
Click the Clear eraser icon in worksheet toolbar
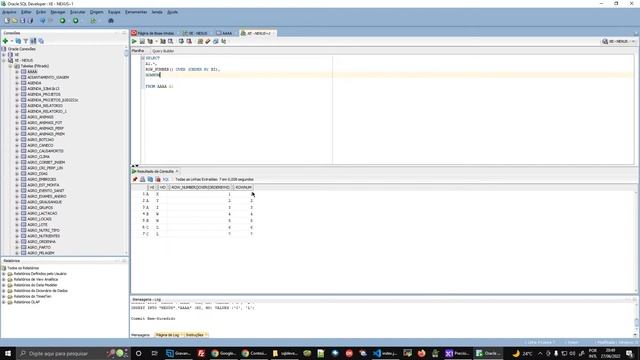(x=208, y=41)
